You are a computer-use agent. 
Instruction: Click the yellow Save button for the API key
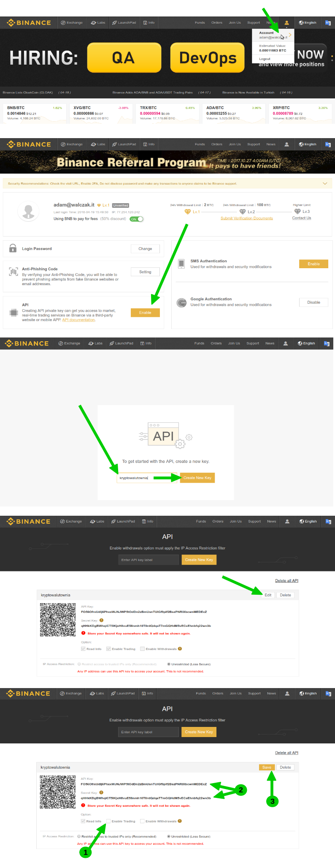tap(267, 767)
